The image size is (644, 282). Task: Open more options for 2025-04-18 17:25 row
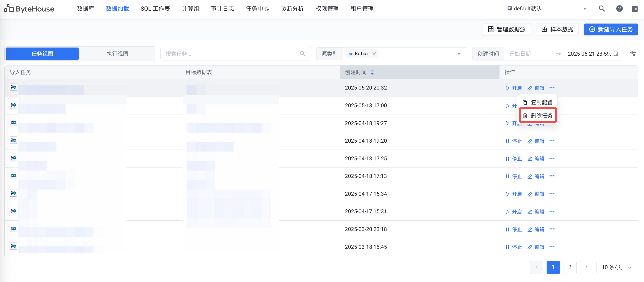[x=552, y=159]
